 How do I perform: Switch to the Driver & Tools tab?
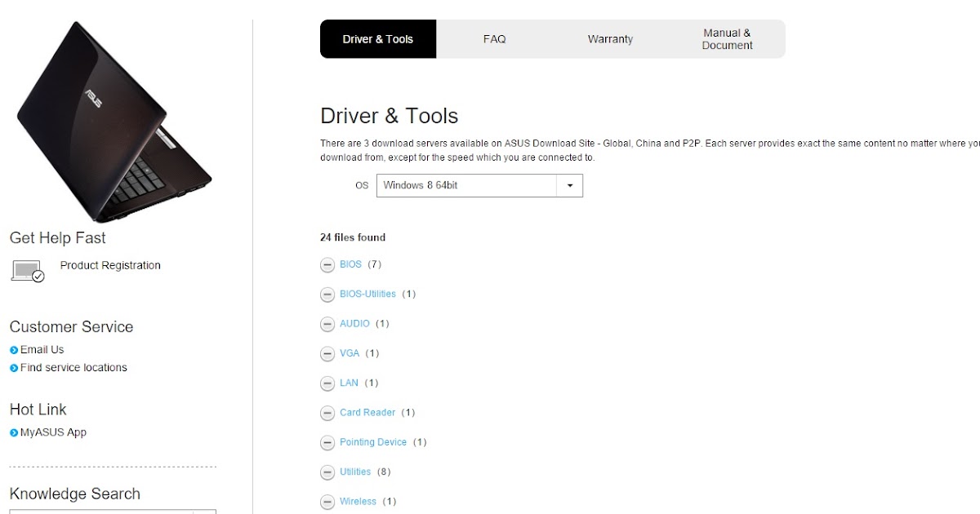click(x=378, y=39)
